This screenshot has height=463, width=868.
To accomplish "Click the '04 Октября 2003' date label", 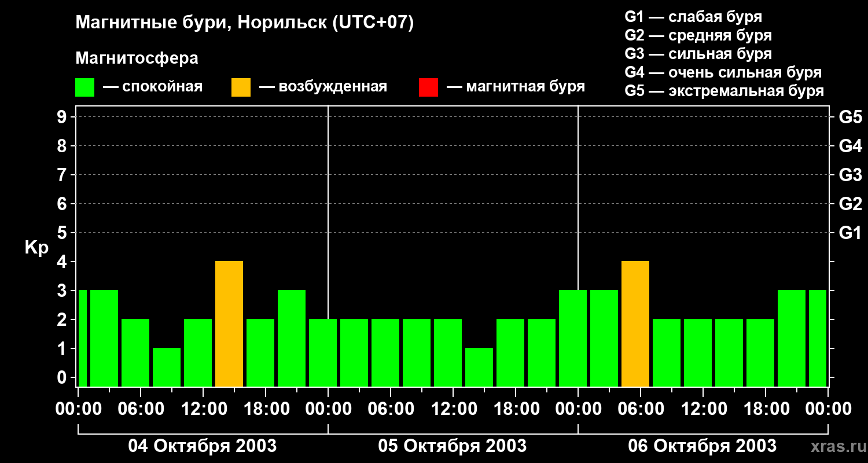I will (202, 446).
